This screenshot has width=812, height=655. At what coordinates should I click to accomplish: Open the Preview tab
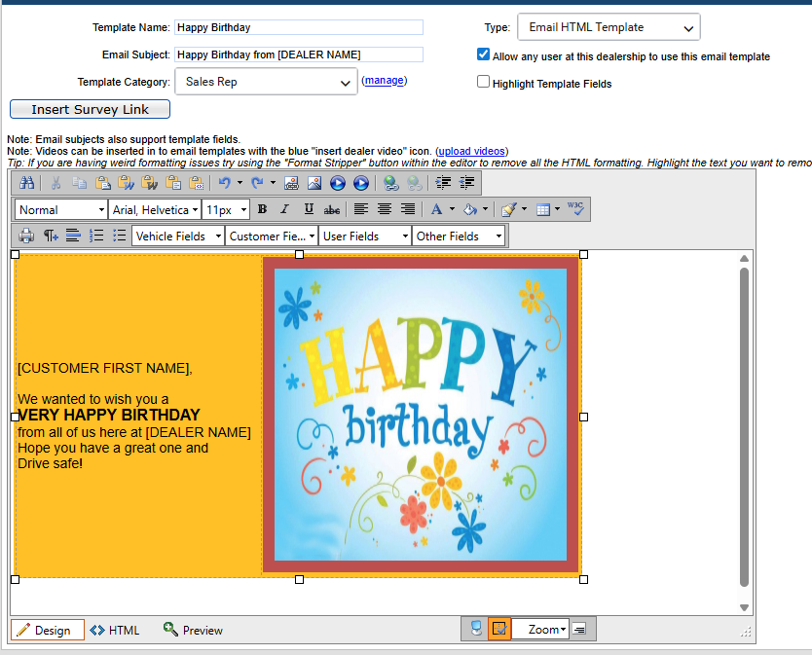click(193, 630)
